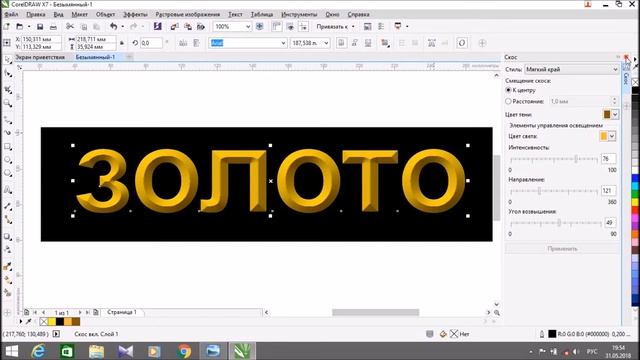The height and width of the screenshot is (360, 640).
Task: Open the Цвет света color dropdown
Action: point(612,136)
